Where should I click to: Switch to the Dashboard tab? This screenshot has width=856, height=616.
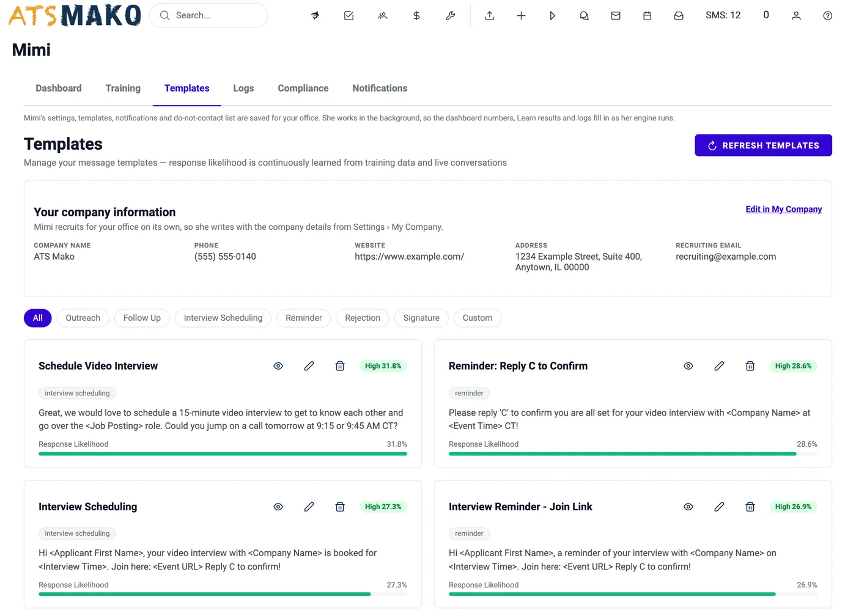[59, 88]
